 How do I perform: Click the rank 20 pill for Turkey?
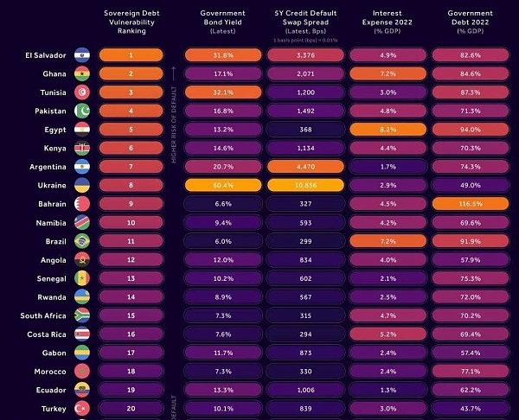click(x=131, y=409)
